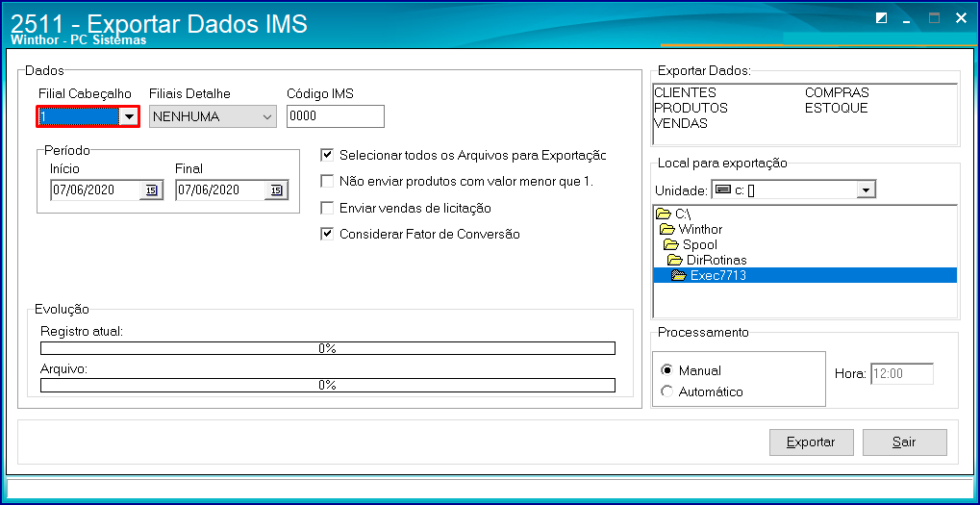Viewport: 980px width, 505px height.
Task: Open the Início date calendar picker
Action: [x=151, y=190]
